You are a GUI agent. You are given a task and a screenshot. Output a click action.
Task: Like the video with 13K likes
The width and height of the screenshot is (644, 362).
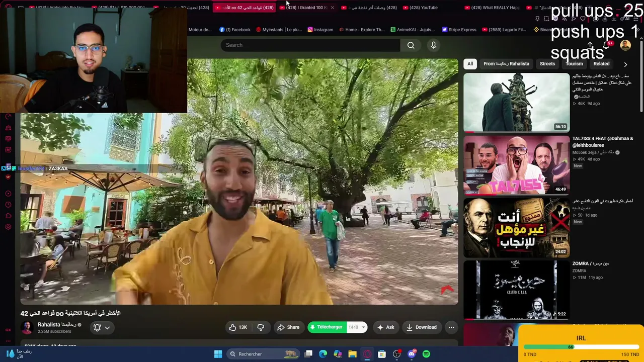click(238, 327)
